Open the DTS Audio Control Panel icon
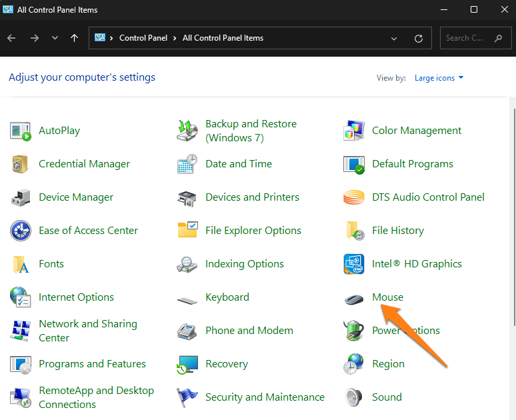The width and height of the screenshot is (516, 420). [x=354, y=197]
